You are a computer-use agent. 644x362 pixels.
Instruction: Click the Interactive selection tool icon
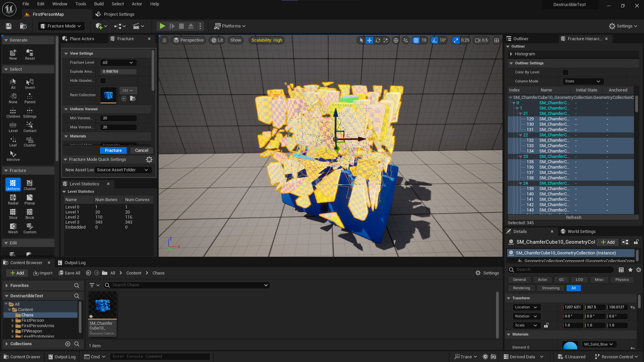[13, 156]
